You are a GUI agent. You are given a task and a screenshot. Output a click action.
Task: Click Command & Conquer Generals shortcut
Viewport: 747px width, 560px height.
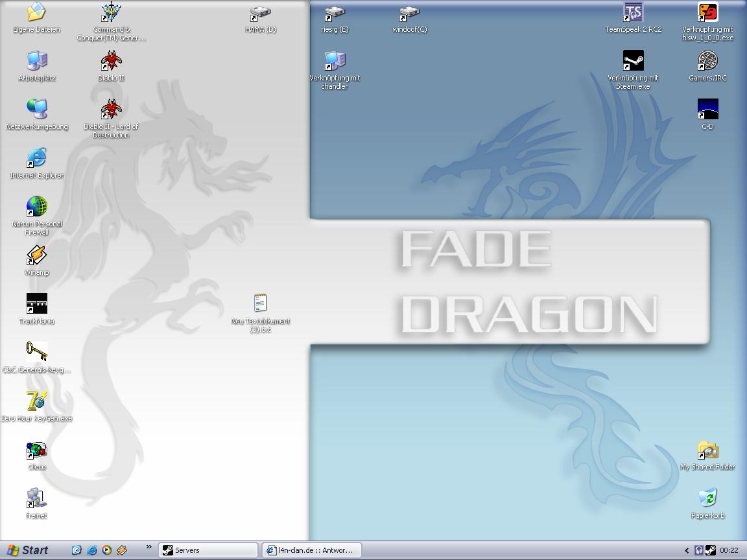(x=111, y=13)
